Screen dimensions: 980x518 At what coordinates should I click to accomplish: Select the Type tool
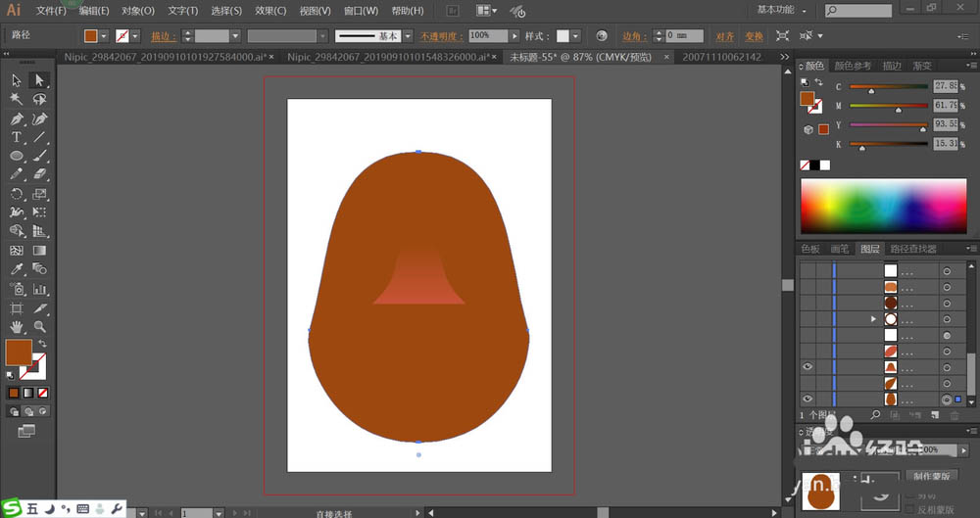(x=17, y=137)
